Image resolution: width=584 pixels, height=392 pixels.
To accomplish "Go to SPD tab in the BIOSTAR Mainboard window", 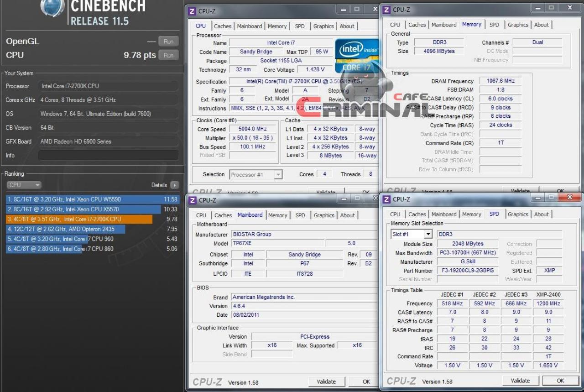I will pyautogui.click(x=300, y=215).
